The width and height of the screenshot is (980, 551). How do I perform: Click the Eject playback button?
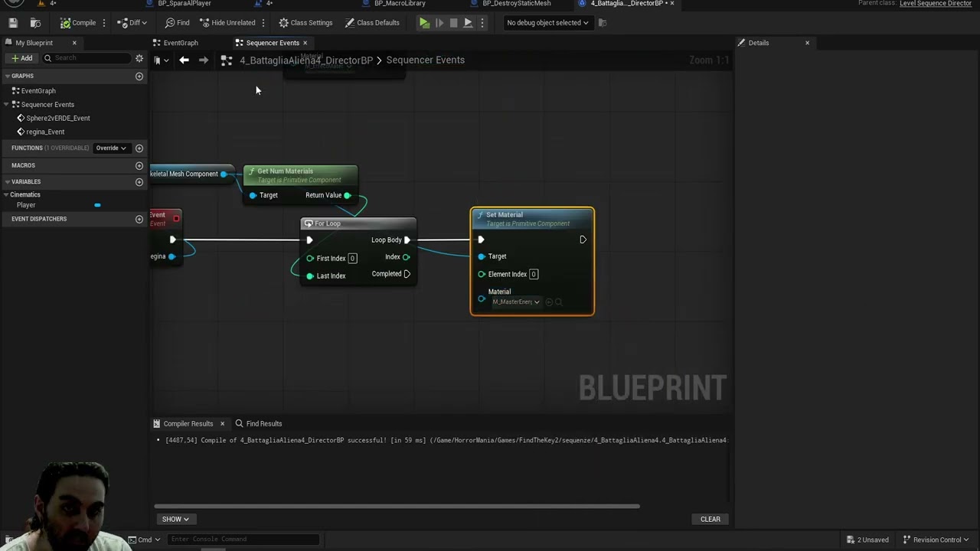point(468,23)
